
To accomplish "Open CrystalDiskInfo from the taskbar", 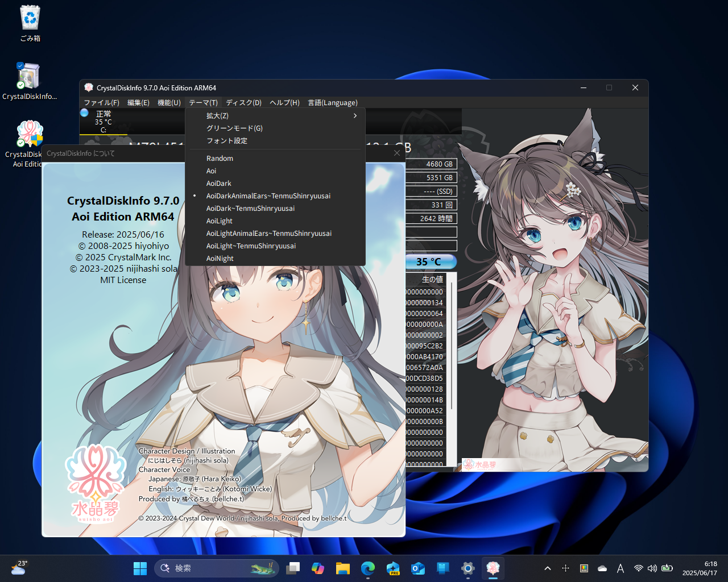I will (x=493, y=568).
